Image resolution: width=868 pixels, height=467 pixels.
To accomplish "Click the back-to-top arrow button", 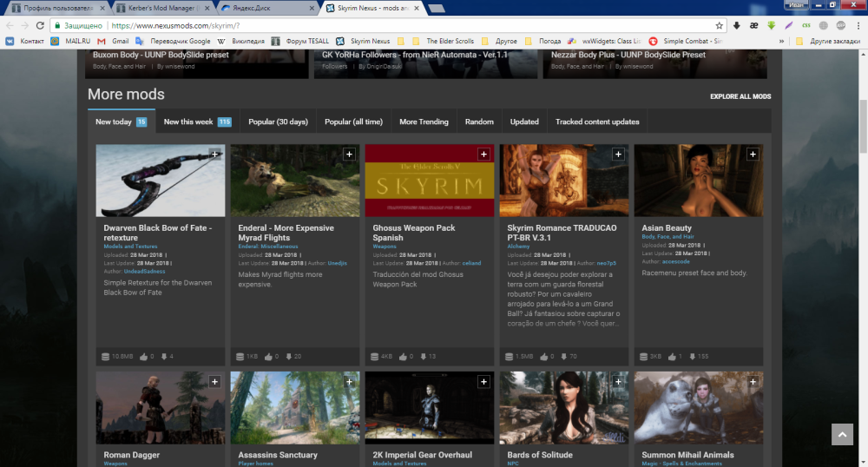I will (x=842, y=434).
